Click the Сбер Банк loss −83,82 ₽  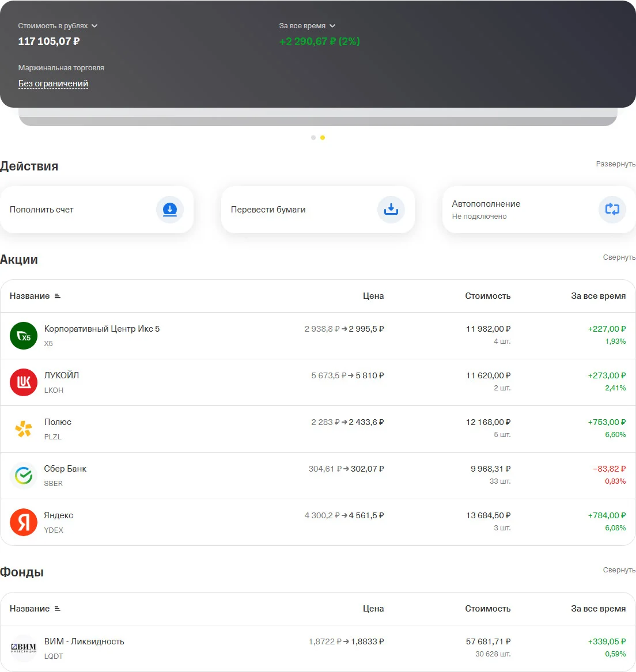(x=609, y=469)
